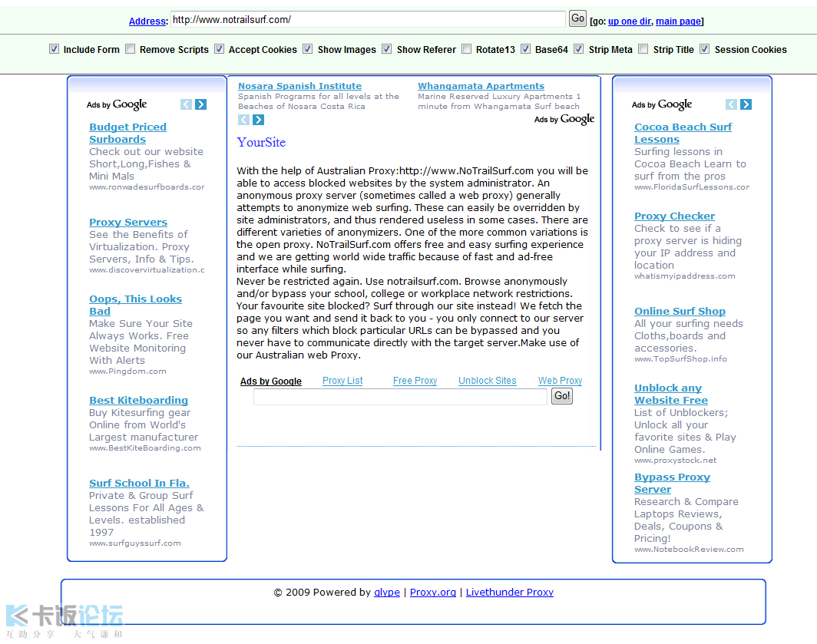Image resolution: width=817 pixels, height=644 pixels.
Task: Click previous arrow in top center ads
Action: click(x=244, y=120)
